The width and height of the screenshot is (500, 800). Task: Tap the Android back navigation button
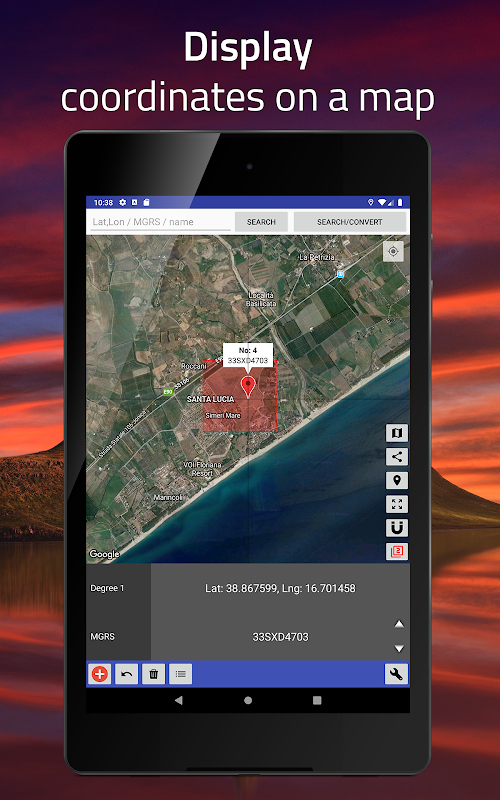[x=179, y=701]
